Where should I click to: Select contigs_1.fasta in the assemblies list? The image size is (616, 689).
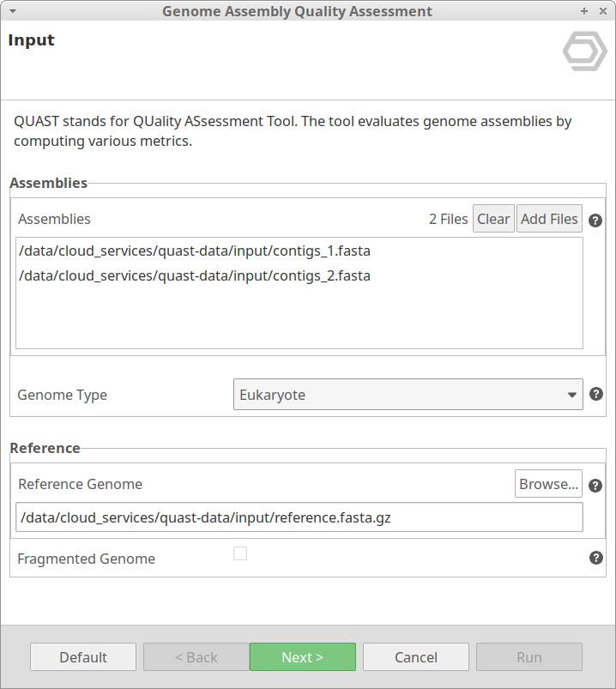pyautogui.click(x=194, y=251)
